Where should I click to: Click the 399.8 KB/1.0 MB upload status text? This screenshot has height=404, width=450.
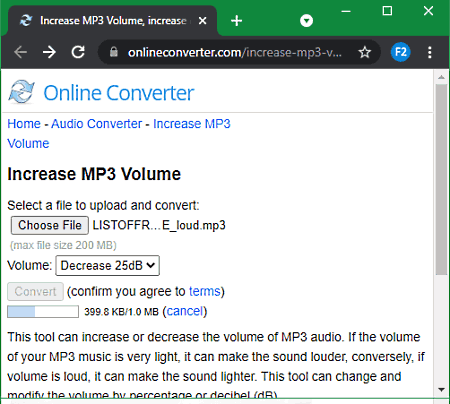[121, 312]
